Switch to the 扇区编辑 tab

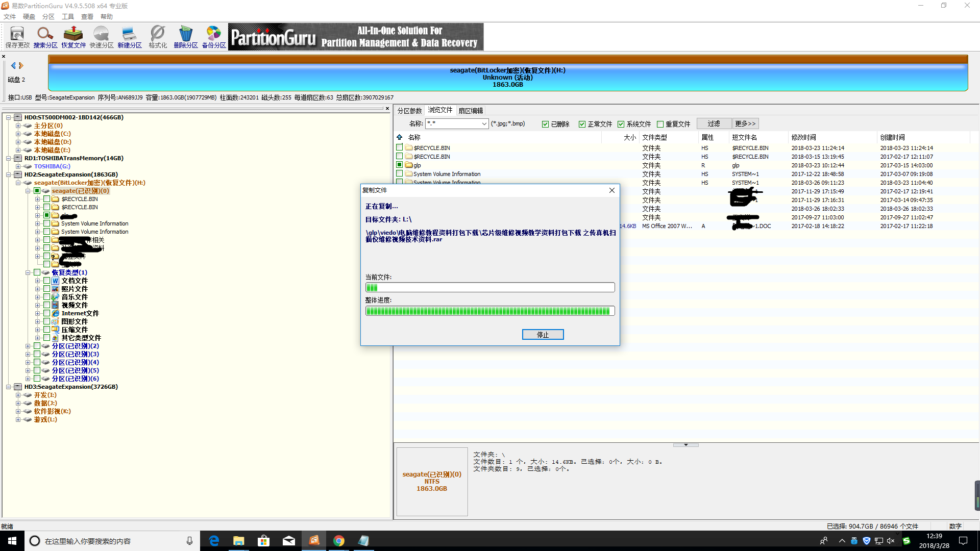pyautogui.click(x=471, y=111)
